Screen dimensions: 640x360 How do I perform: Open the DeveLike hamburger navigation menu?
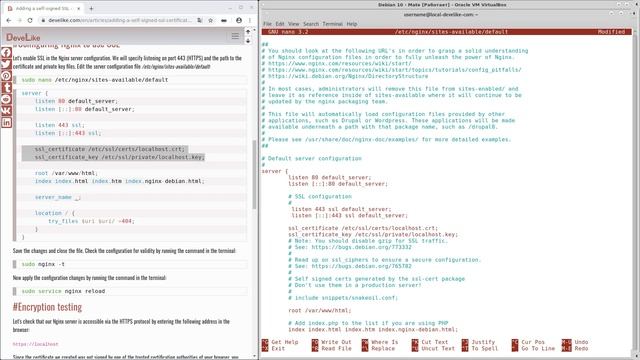click(235, 37)
